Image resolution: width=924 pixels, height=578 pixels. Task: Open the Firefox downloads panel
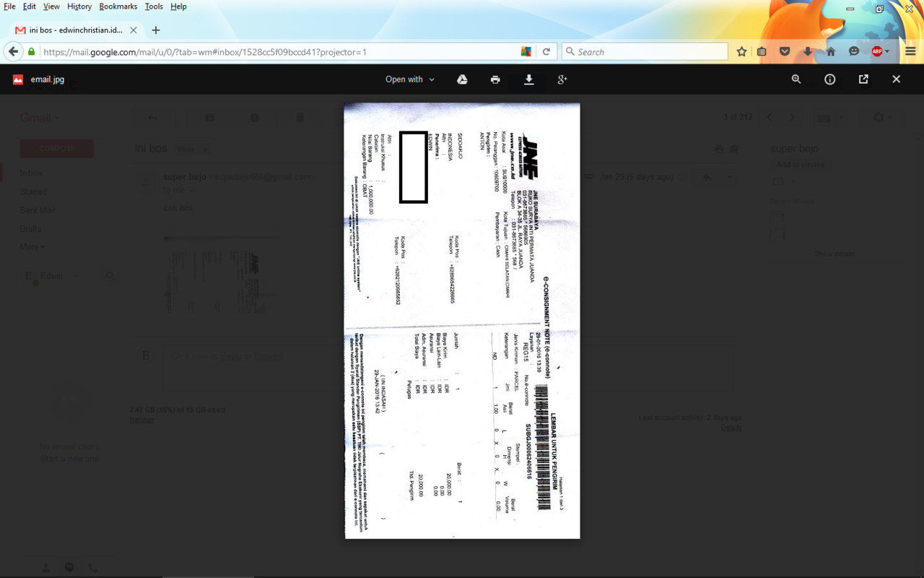[x=808, y=52]
